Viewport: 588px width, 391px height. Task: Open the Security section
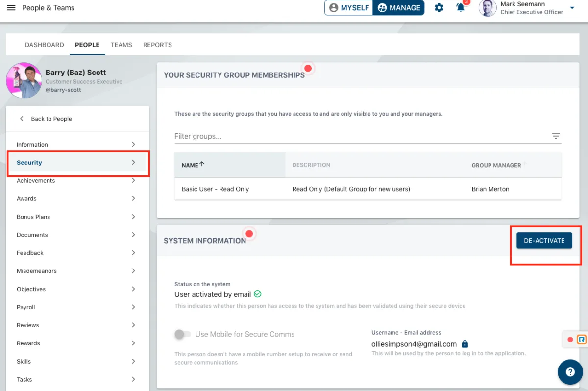(77, 163)
